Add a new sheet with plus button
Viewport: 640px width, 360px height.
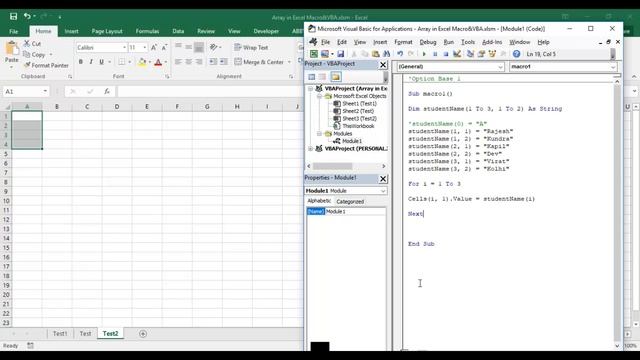pos(143,333)
